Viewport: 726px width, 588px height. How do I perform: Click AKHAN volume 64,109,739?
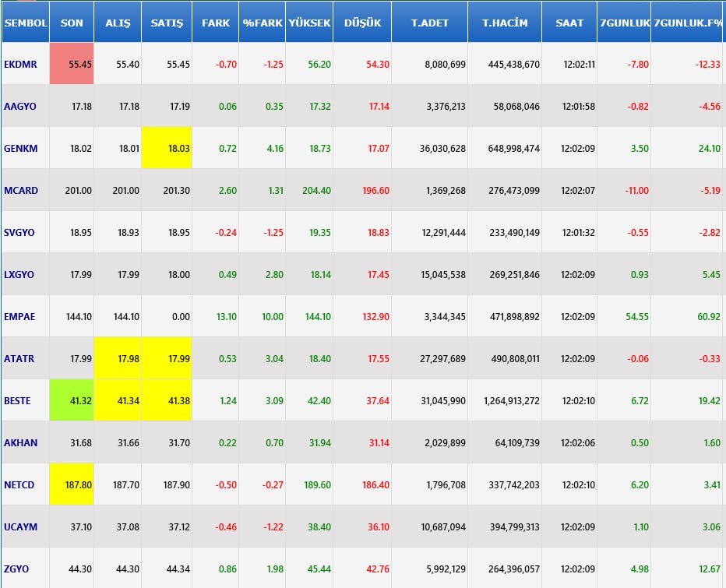tap(517, 443)
